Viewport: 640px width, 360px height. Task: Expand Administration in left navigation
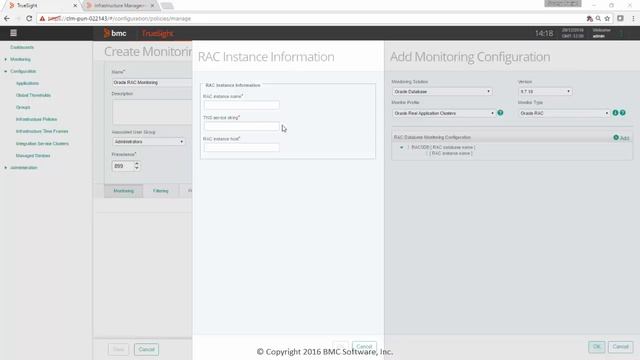click(6, 168)
